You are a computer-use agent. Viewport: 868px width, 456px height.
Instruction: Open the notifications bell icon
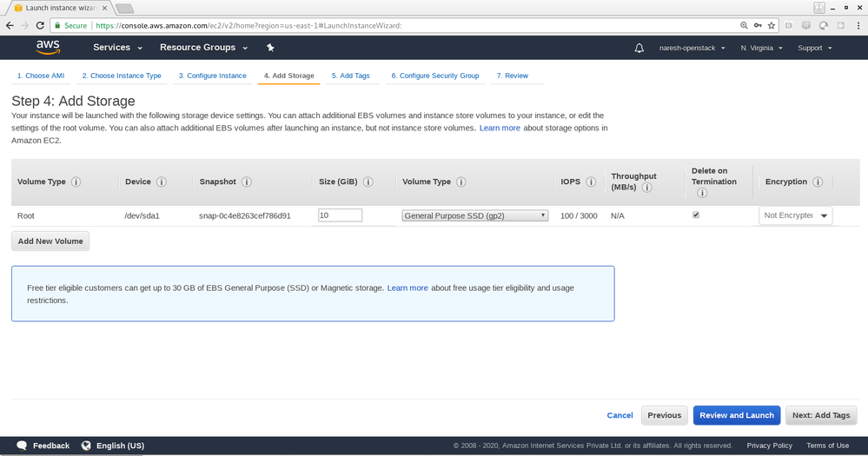639,48
